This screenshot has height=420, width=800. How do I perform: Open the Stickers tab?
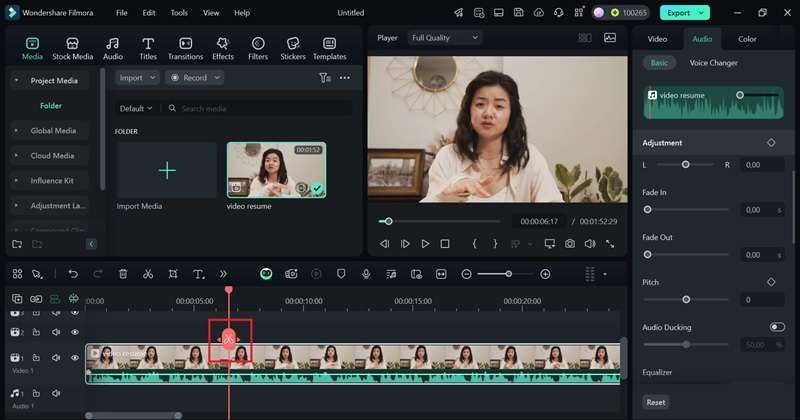[x=293, y=49]
